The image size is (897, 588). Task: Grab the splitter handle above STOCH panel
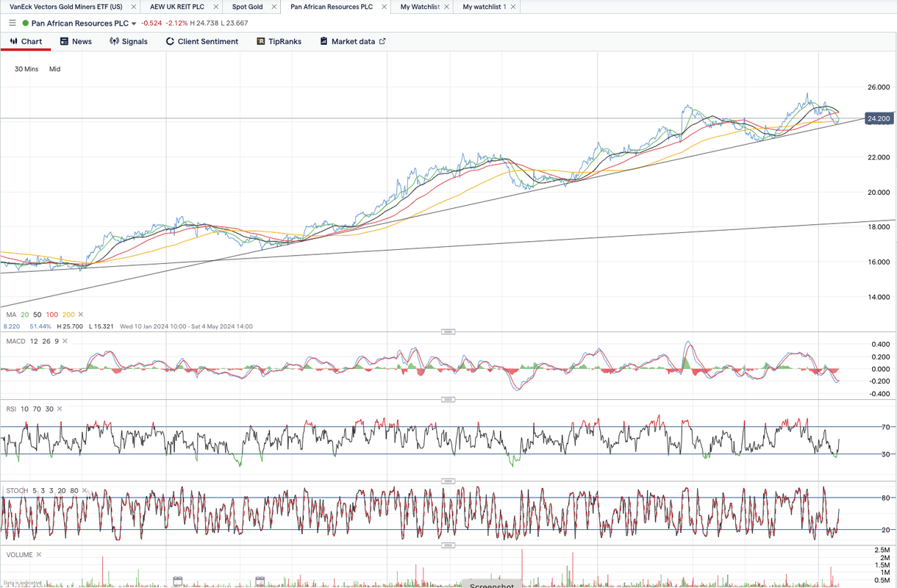click(448, 481)
